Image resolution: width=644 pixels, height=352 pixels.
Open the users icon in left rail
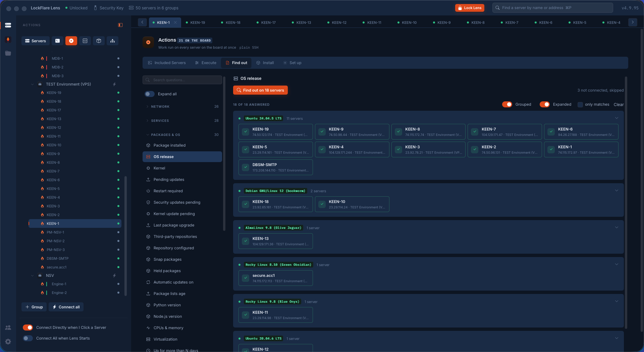[x=8, y=328]
